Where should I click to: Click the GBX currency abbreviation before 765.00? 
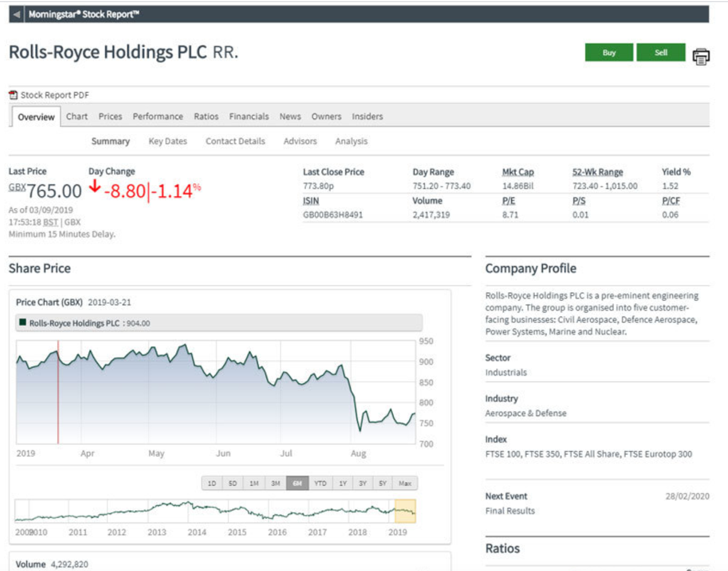[17, 187]
